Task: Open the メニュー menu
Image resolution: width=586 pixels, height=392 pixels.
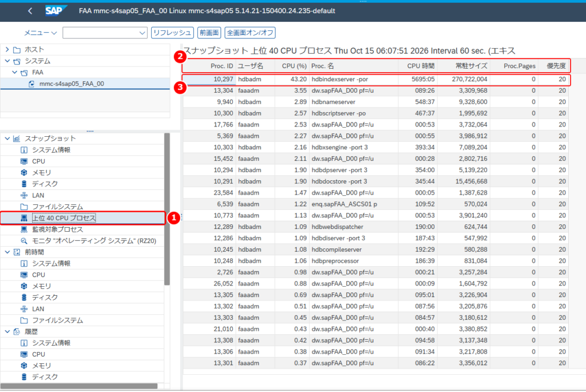Action: (41, 33)
